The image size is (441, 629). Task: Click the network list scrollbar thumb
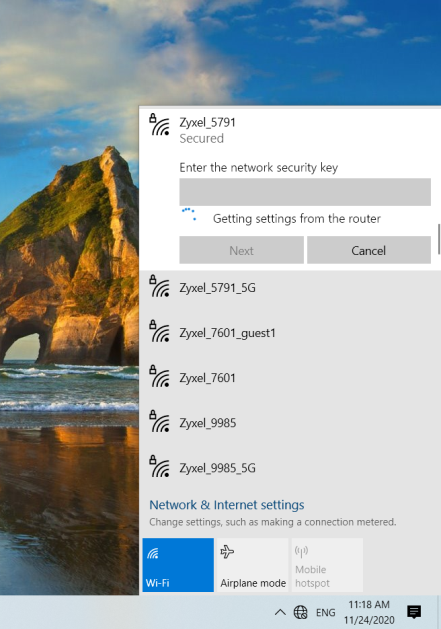[439, 239]
